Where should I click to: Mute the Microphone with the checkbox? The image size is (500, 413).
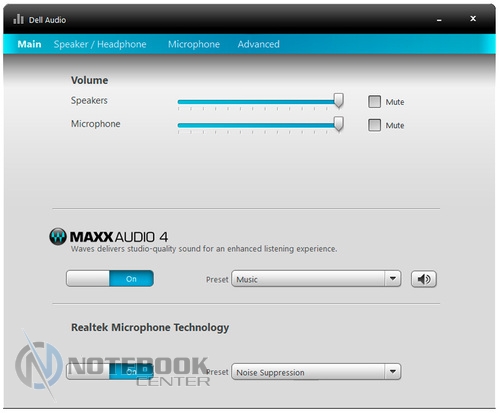coord(374,125)
